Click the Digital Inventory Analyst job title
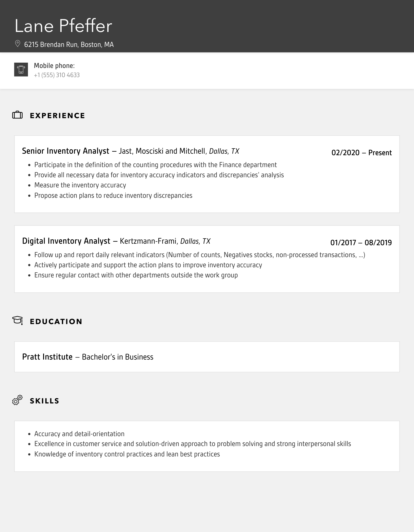 [x=66, y=241]
